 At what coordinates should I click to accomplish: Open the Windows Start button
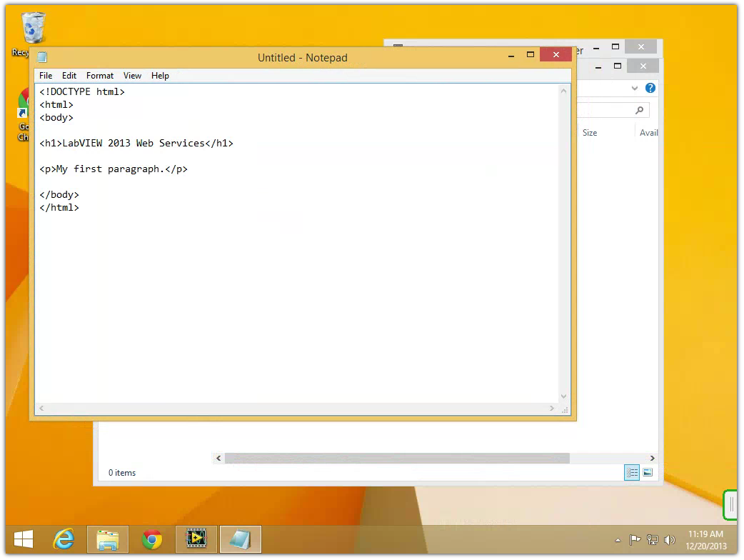coord(24,539)
